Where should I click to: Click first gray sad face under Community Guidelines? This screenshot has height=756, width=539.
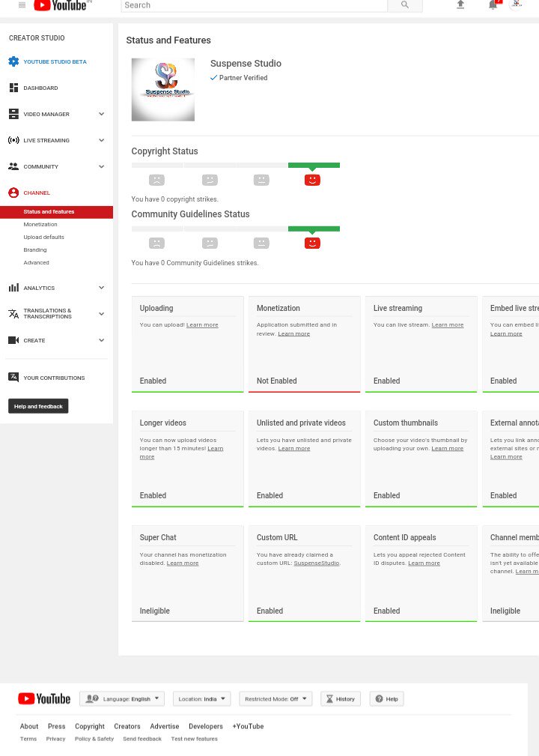pos(156,243)
